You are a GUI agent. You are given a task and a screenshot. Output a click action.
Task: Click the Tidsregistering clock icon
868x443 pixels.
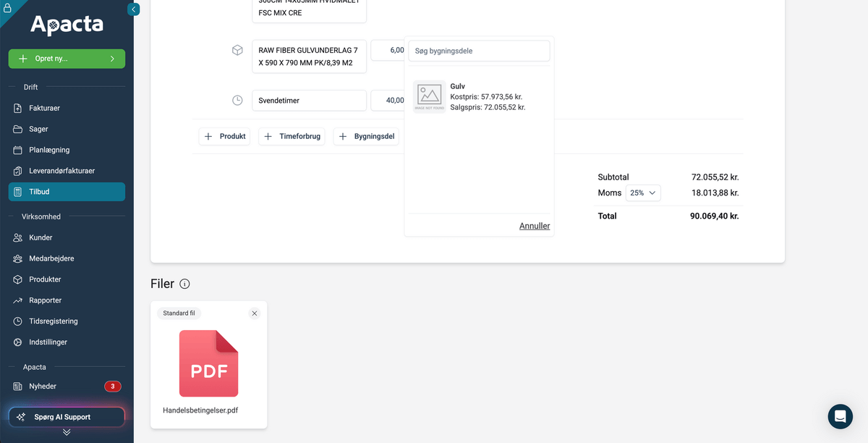tap(18, 321)
